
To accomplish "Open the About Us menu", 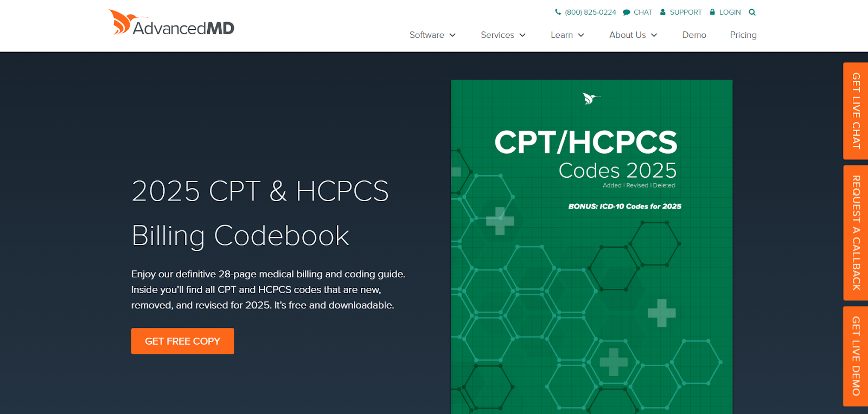I will pos(628,35).
